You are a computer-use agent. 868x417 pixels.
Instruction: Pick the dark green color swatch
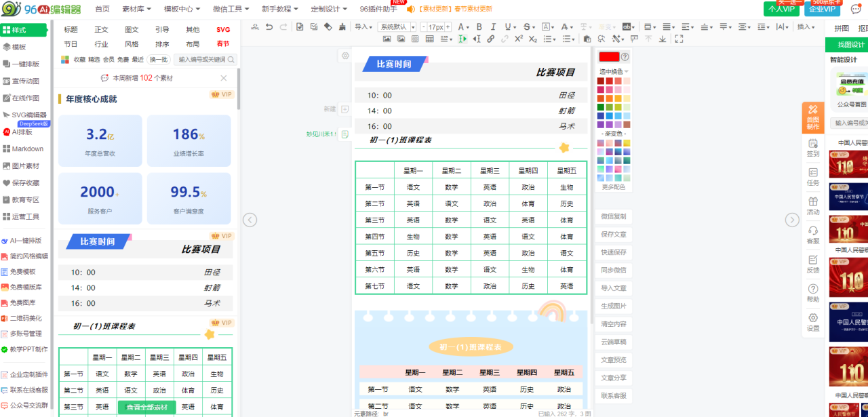pos(600,107)
